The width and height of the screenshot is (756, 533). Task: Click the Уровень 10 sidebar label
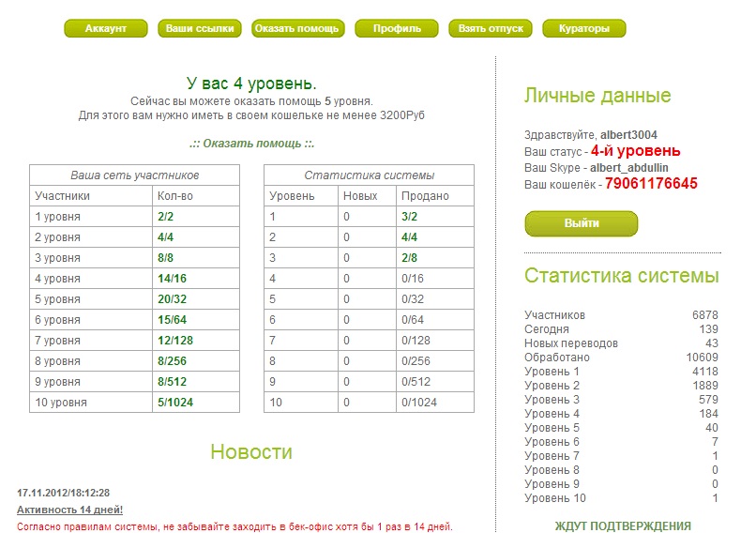point(555,497)
